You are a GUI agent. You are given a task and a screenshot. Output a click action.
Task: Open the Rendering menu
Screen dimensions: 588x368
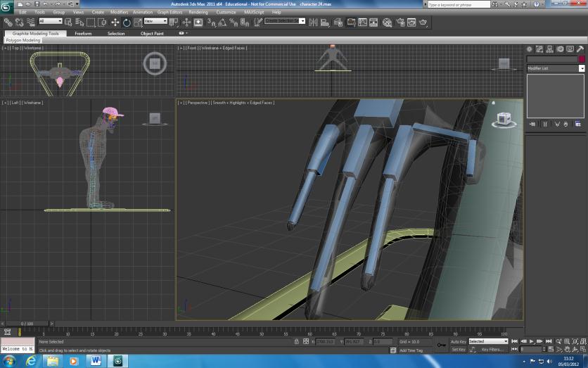pyautogui.click(x=198, y=13)
